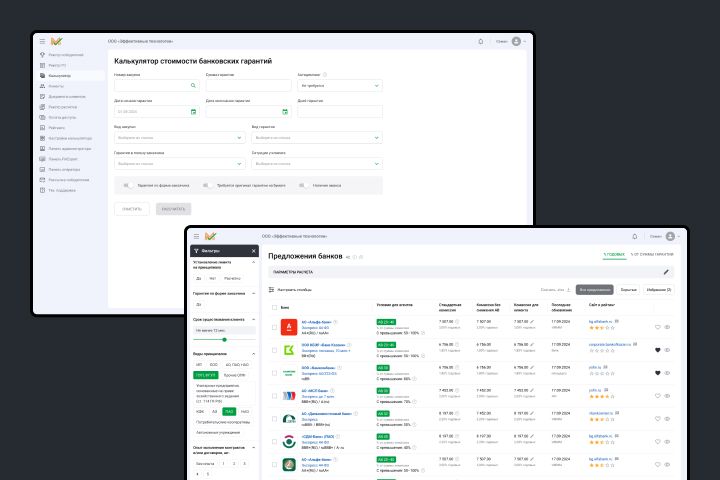Open Панель администратора sidebar item
This screenshot has width=720, height=480.
coord(71,149)
